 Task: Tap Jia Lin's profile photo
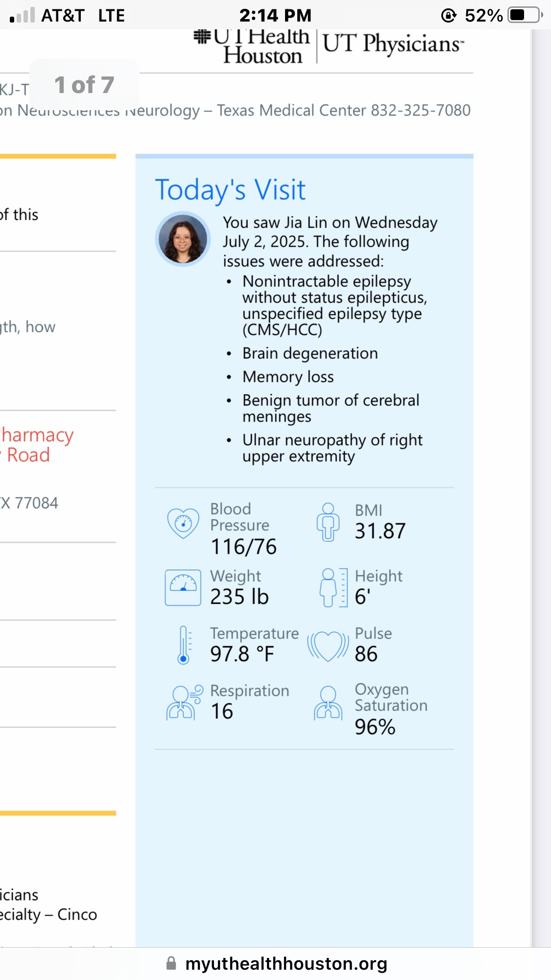183,239
